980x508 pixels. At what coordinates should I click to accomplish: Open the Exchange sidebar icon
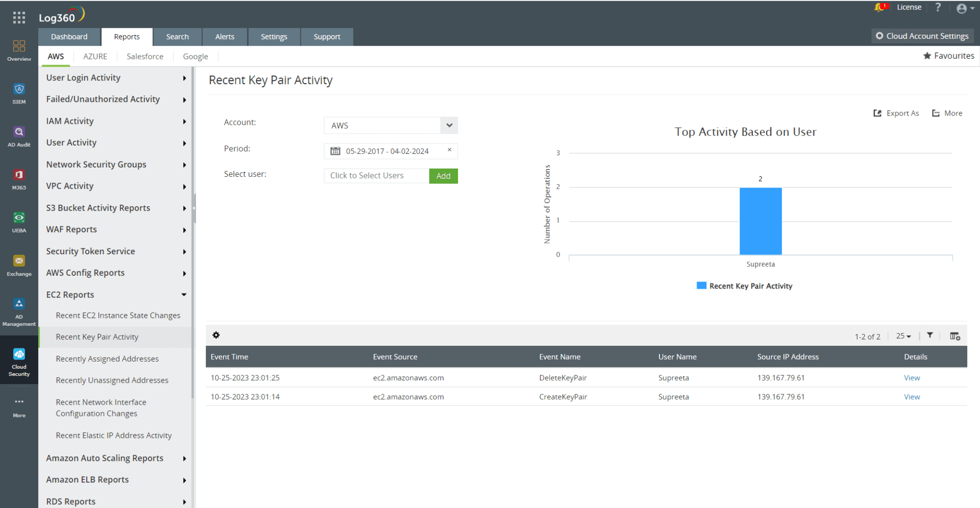point(19,263)
